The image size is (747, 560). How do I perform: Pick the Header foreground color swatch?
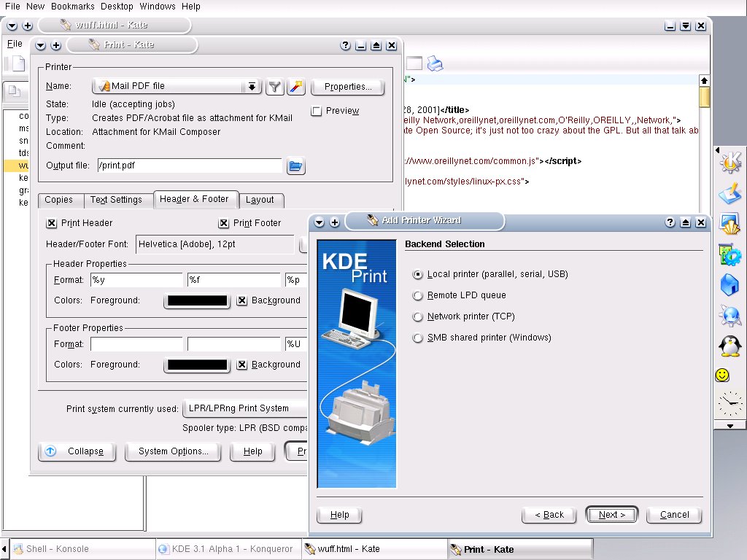pyautogui.click(x=197, y=300)
